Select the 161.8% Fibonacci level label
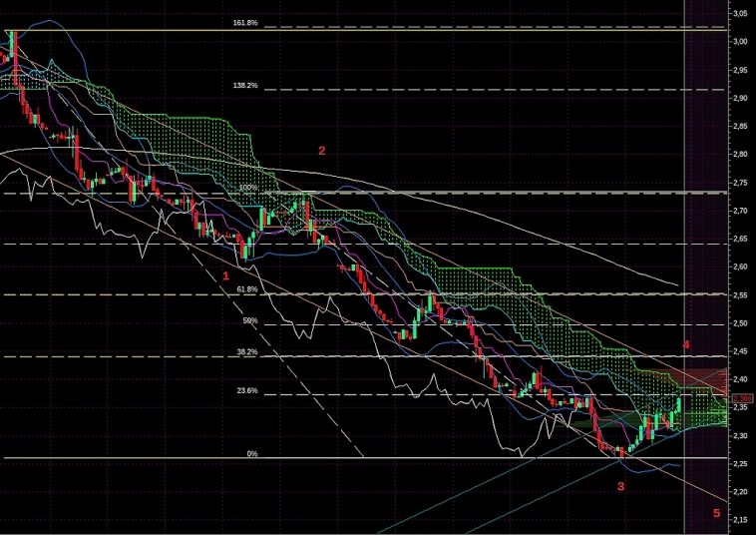The height and width of the screenshot is (535, 756). (245, 23)
